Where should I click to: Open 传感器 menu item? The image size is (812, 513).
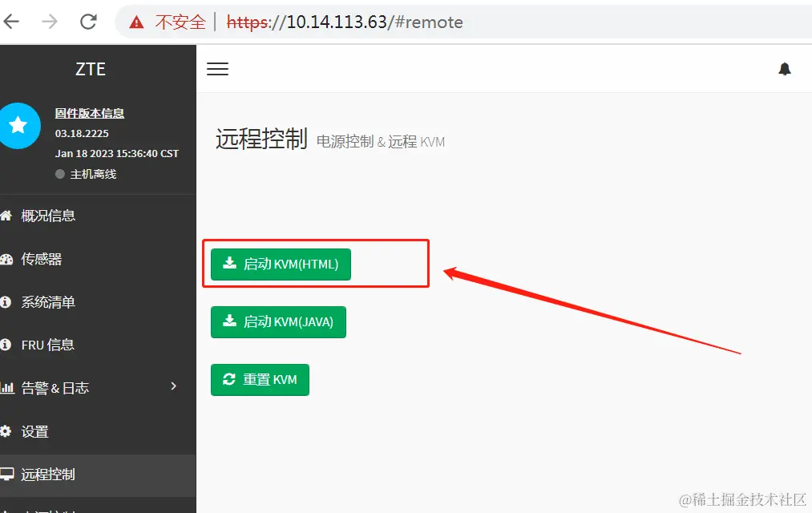coord(98,259)
